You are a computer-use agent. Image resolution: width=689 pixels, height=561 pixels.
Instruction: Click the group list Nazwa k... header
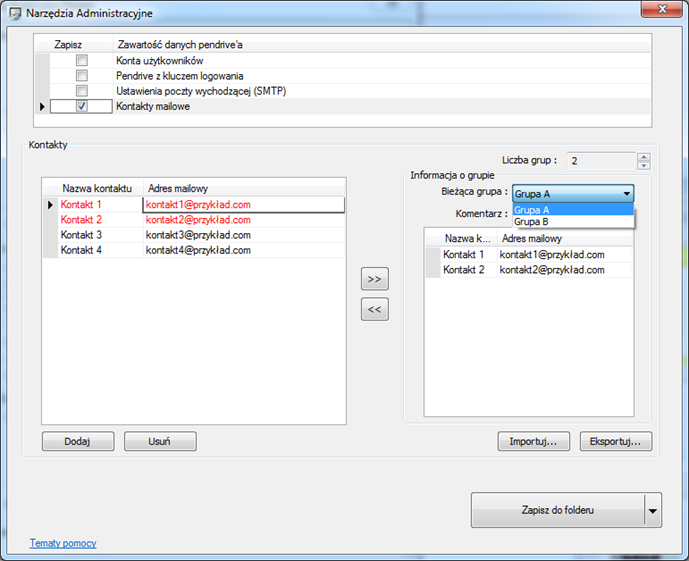[468, 239]
